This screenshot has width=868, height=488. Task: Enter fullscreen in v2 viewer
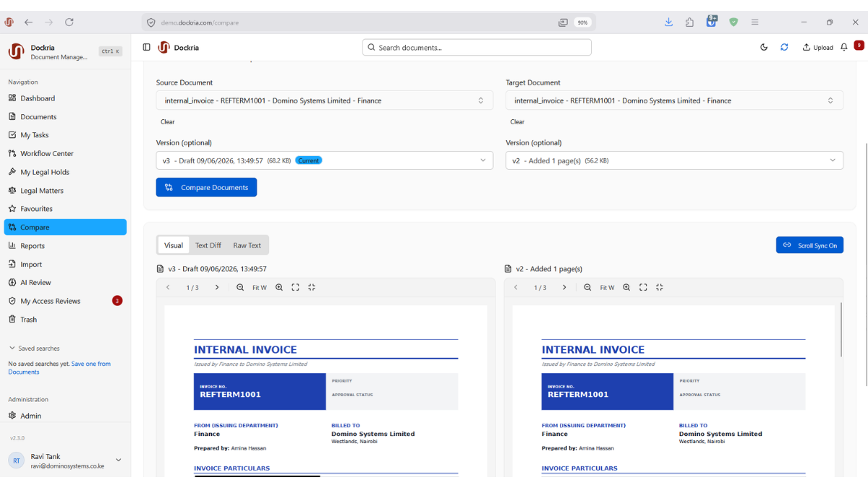[643, 287]
